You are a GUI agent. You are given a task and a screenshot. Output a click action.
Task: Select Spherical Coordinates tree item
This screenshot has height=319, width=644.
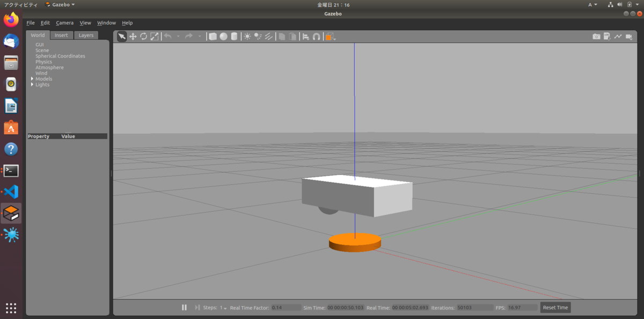point(60,56)
